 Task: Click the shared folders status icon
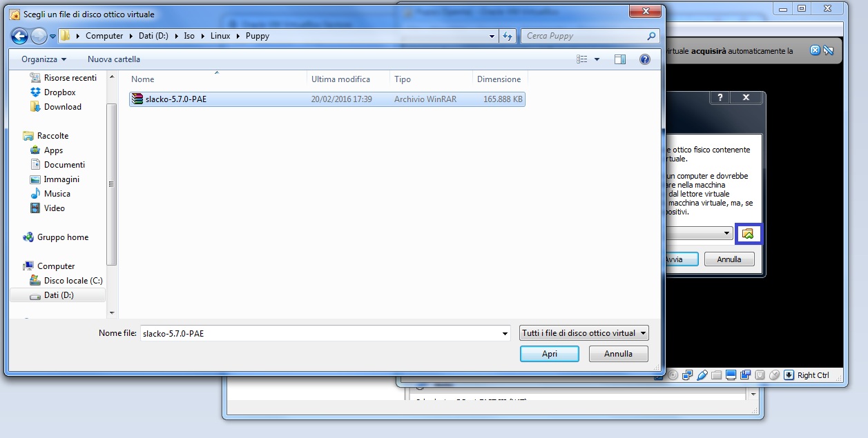717,375
